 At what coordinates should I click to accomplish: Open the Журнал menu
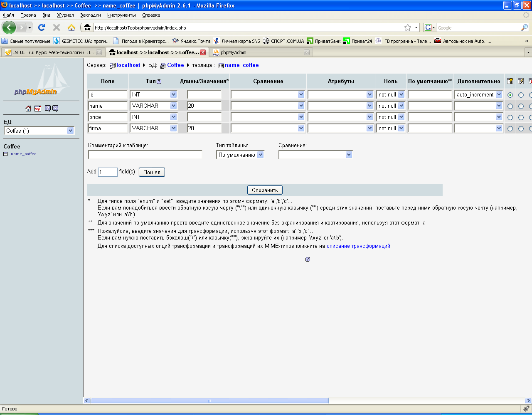click(65, 15)
